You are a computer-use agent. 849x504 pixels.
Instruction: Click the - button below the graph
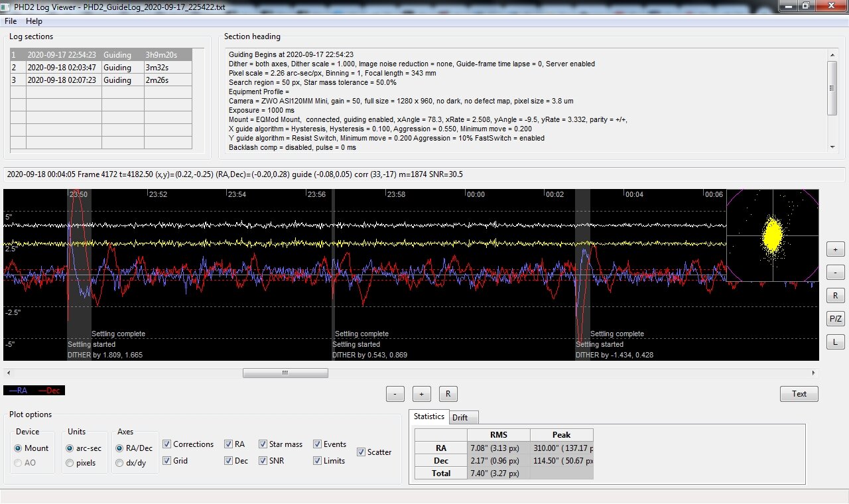(395, 394)
